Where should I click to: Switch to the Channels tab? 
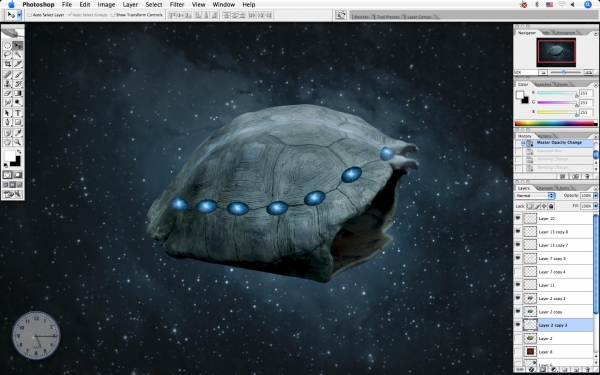pos(544,188)
